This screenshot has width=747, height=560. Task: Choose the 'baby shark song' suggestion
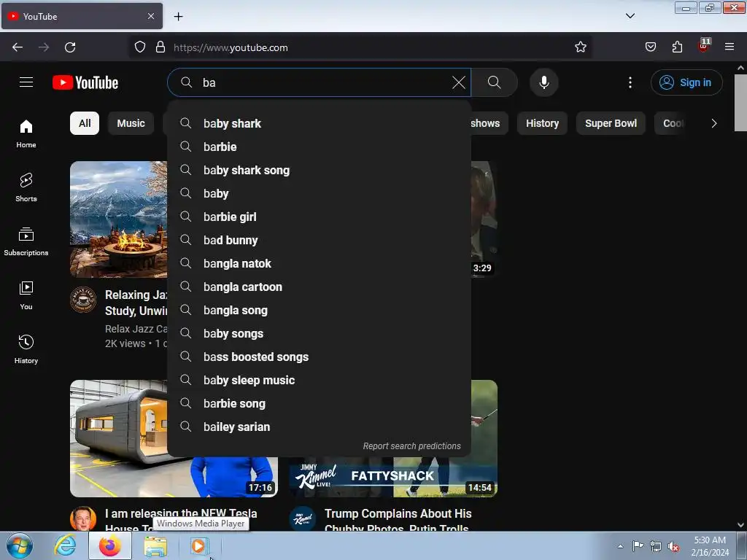pyautogui.click(x=320, y=170)
